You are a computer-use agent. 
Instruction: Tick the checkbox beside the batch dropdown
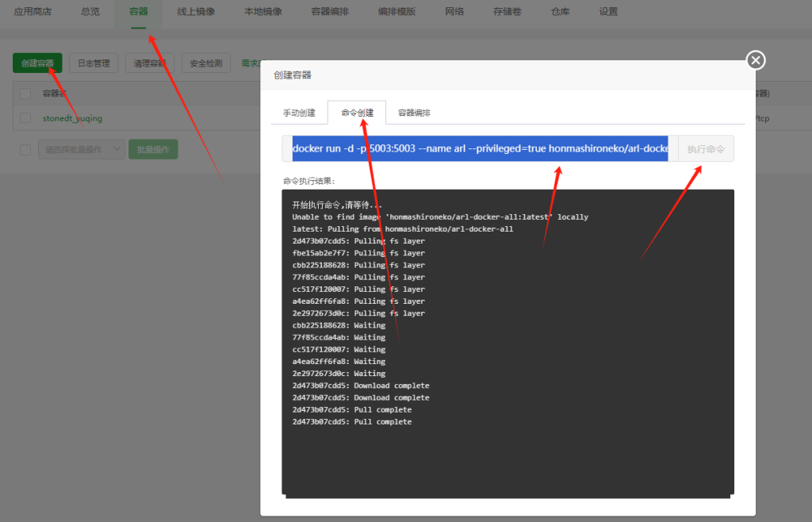(x=25, y=150)
